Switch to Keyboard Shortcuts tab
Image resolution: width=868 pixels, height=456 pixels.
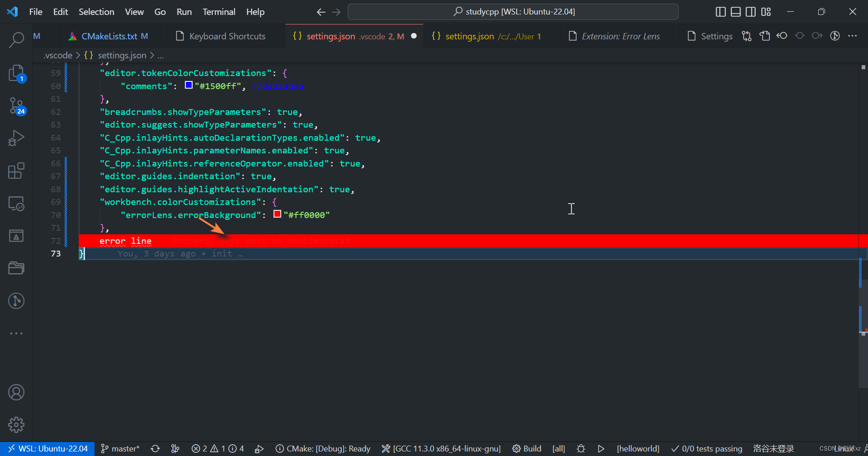pyautogui.click(x=227, y=36)
